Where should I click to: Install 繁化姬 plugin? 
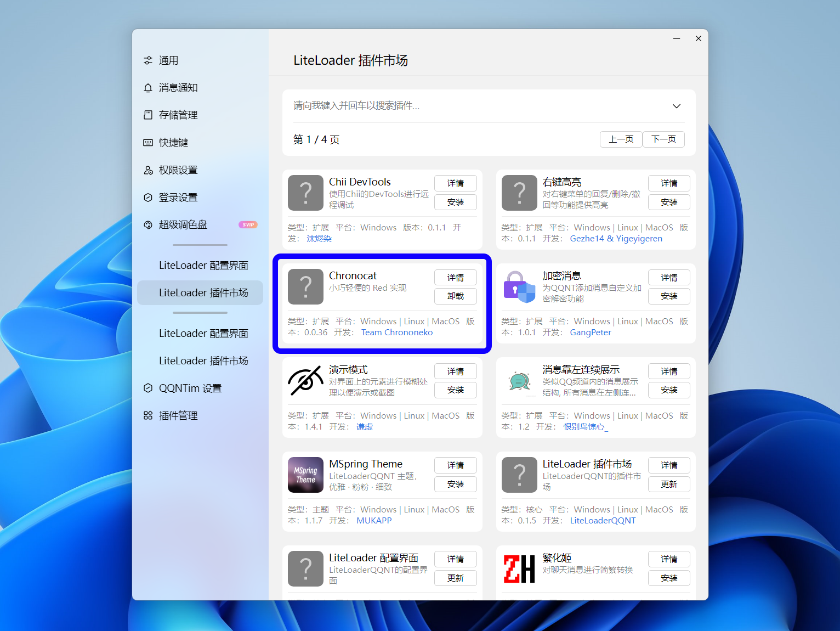pyautogui.click(x=669, y=578)
